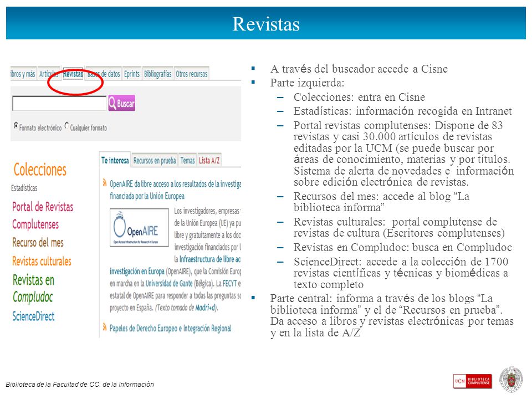Screen dimensions: 532x399
Task: Switch to the Artículos tab
Action: (49, 74)
